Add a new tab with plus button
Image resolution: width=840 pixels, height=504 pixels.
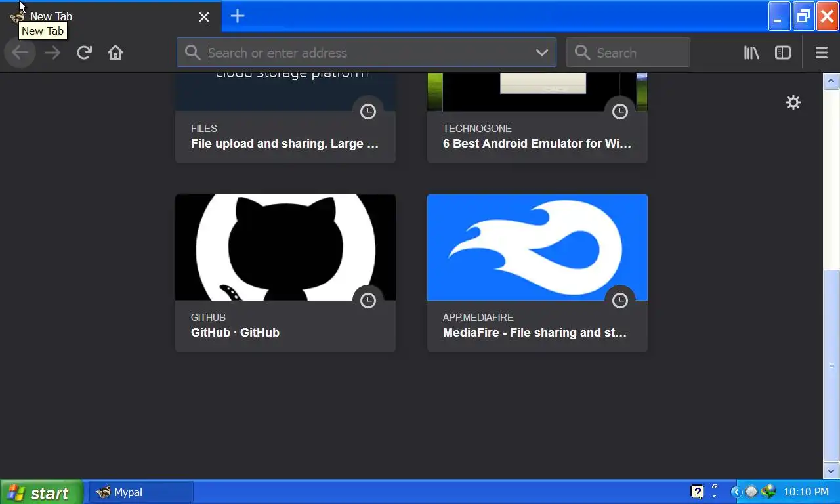[x=238, y=16]
